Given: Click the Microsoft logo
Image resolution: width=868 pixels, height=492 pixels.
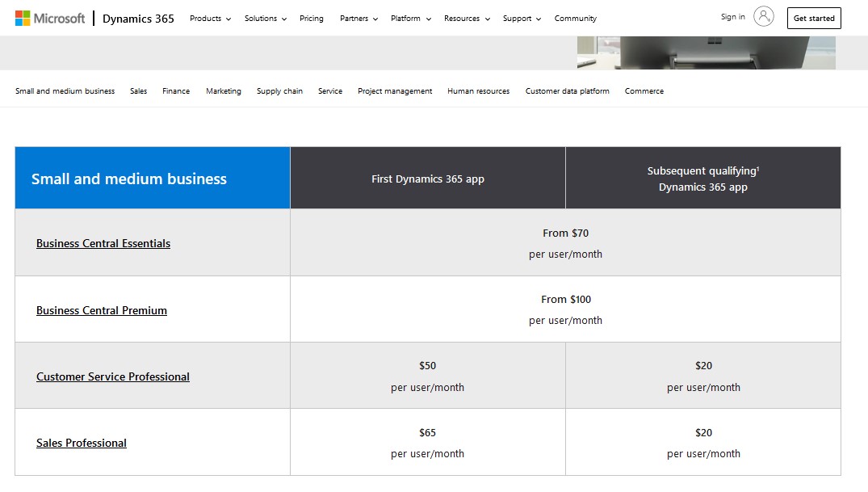Looking at the screenshot, I should click(x=48, y=17).
